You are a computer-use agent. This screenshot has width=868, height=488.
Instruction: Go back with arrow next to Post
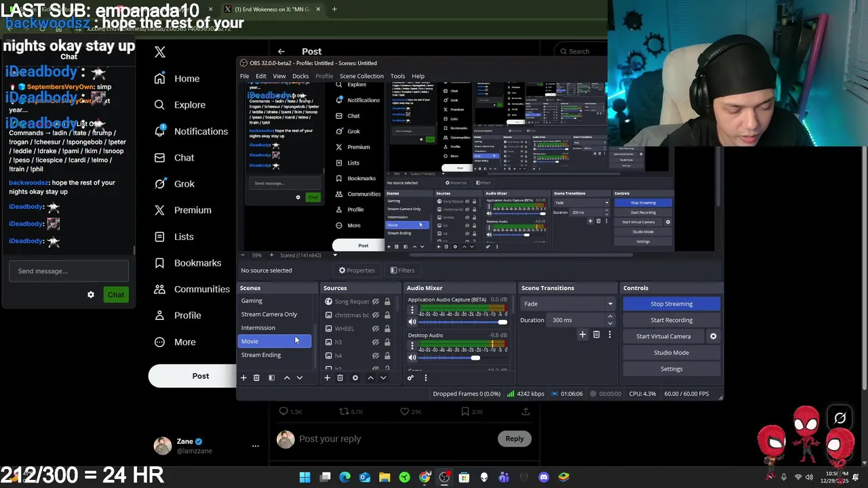(x=281, y=52)
